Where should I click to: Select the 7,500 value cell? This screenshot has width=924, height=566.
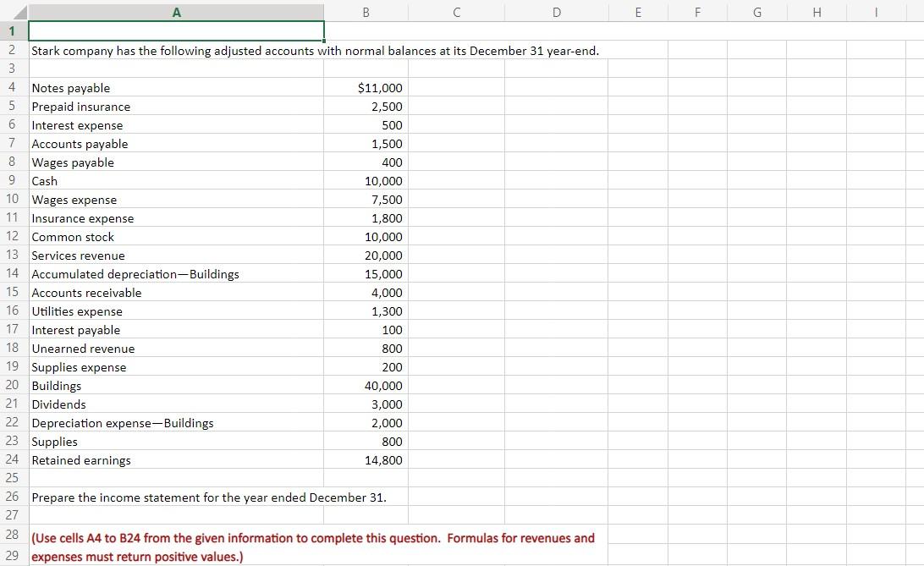coord(366,200)
